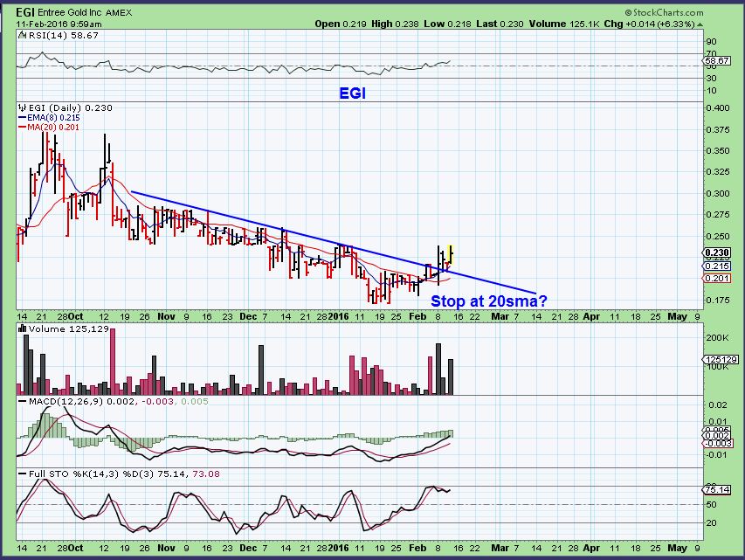Click the -0.003 MACD signal tag on right axis

717,443
